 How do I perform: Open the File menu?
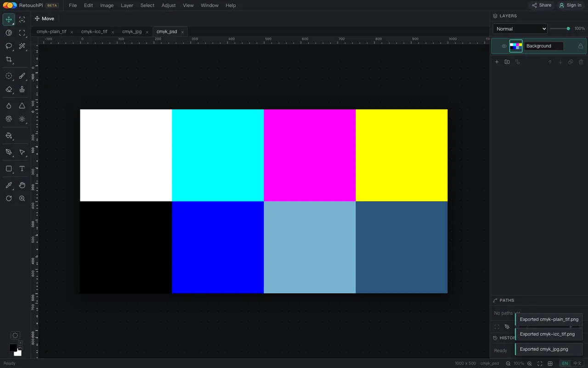73,6
